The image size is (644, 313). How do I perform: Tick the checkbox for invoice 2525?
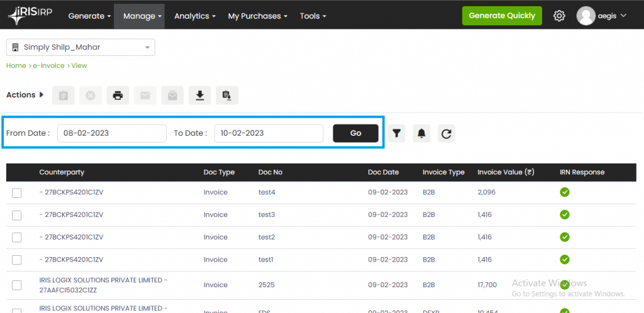(17, 285)
